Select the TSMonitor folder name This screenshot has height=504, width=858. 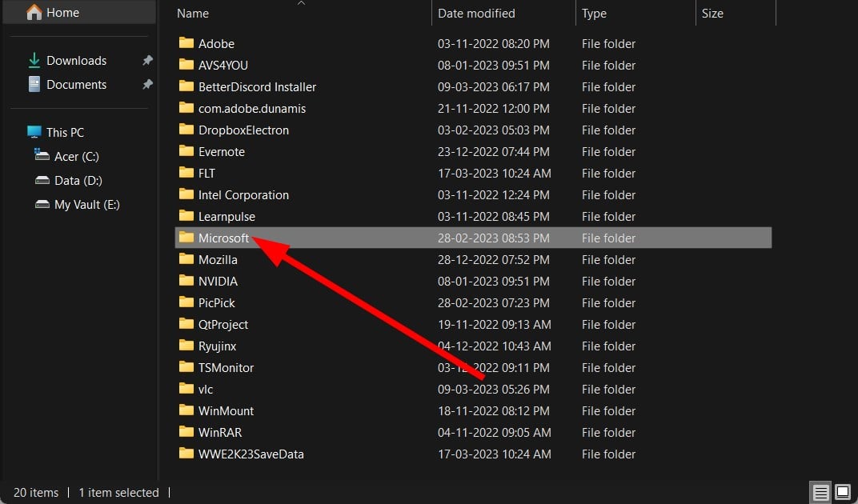click(x=226, y=368)
